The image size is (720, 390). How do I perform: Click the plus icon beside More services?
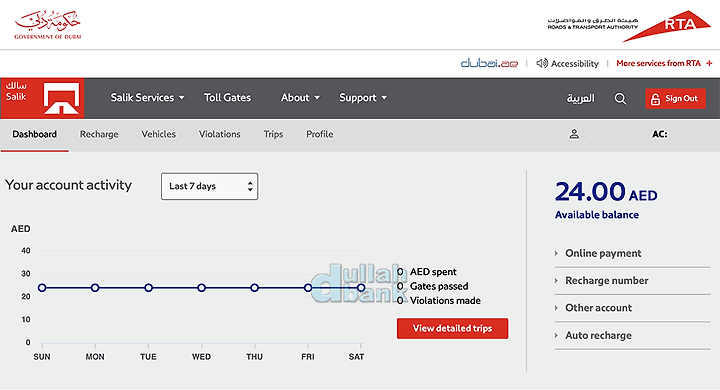pos(709,63)
